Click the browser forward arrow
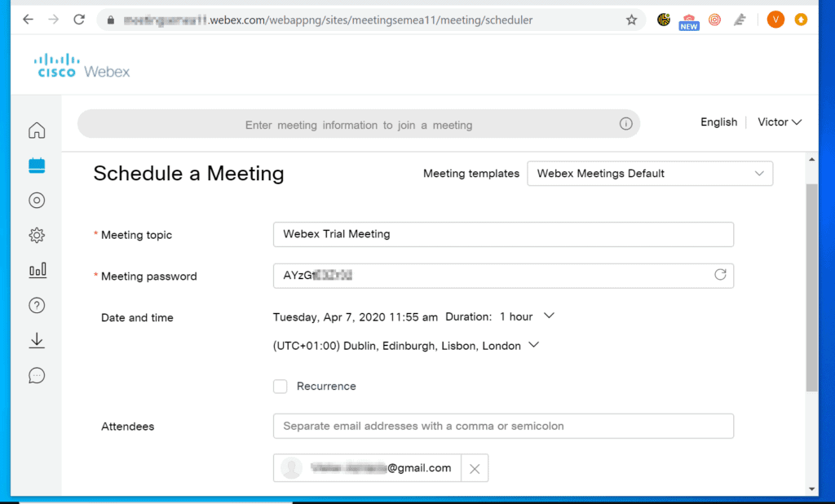This screenshot has width=835, height=504. (x=53, y=20)
